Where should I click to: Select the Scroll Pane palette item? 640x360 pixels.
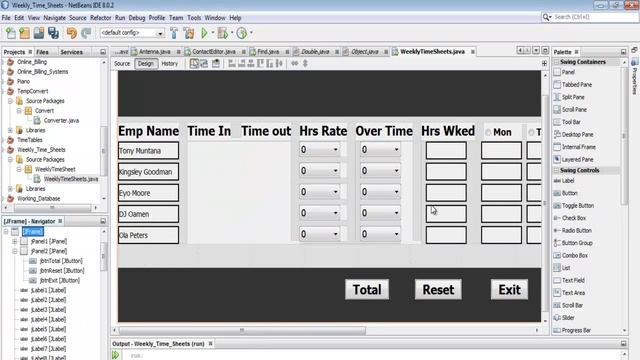click(570, 109)
